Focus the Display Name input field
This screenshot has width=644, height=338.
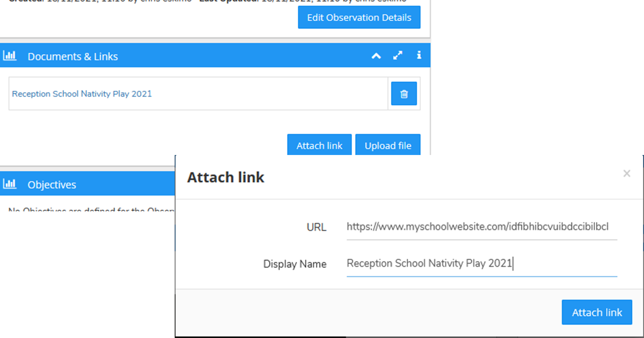(x=481, y=264)
